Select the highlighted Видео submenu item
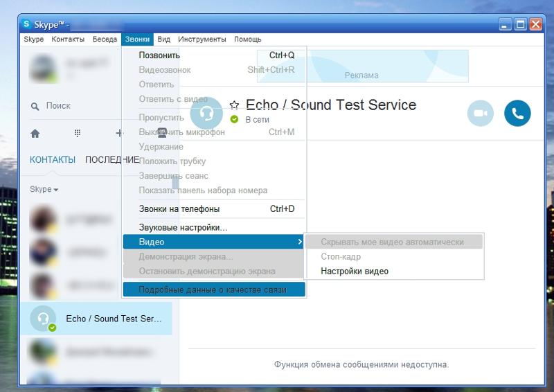Viewport: 554px width, 392px height. point(213,242)
